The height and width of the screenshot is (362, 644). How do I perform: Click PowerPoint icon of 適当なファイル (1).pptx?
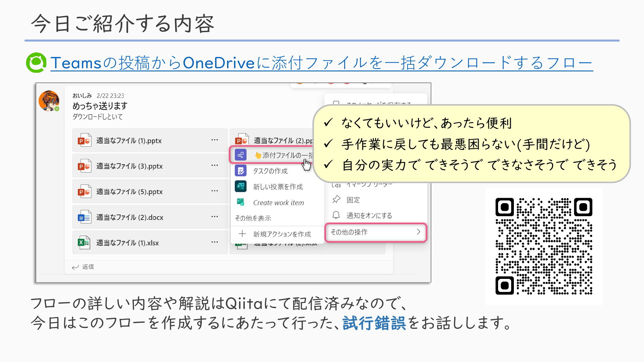(85, 140)
